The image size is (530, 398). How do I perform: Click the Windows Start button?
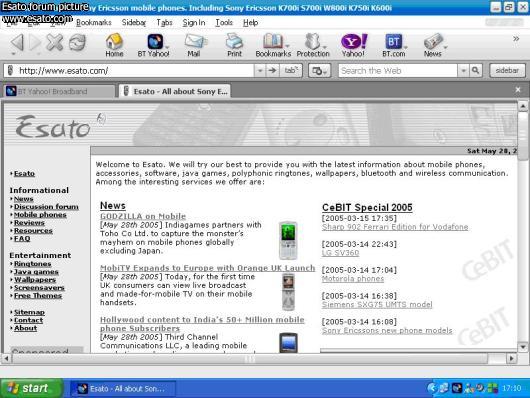tap(32, 388)
